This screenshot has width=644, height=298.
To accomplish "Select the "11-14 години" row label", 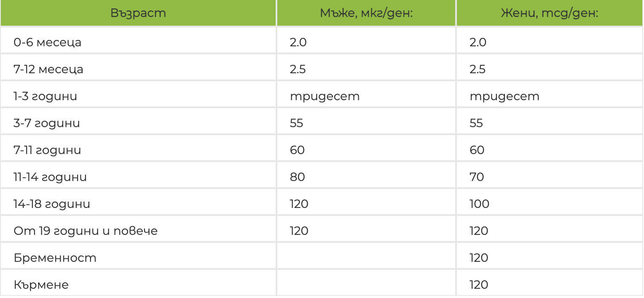I will tap(50, 177).
